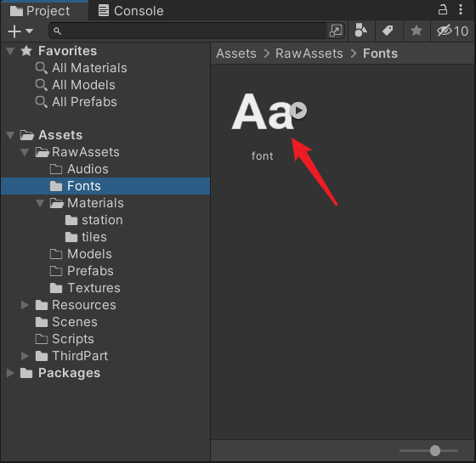Click RawAssets in the breadcrumb path
Screen dimensions: 476x463
(309, 54)
